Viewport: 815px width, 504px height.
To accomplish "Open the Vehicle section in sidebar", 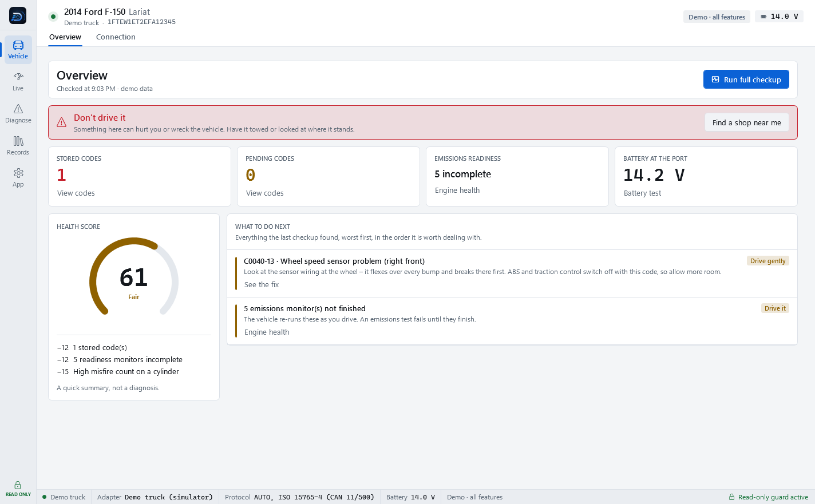I will click(18, 50).
